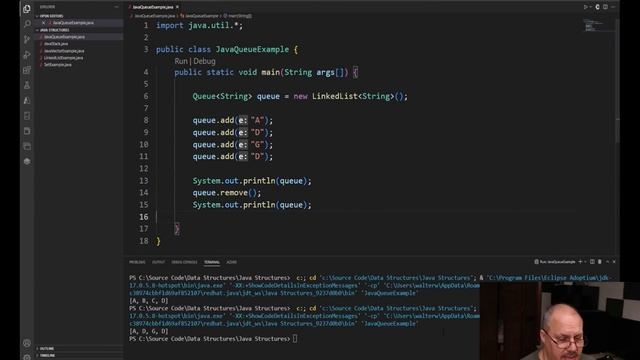The width and height of the screenshot is (640, 360).
Task: Open the Accounts icon in activity bar
Action: click(27, 343)
